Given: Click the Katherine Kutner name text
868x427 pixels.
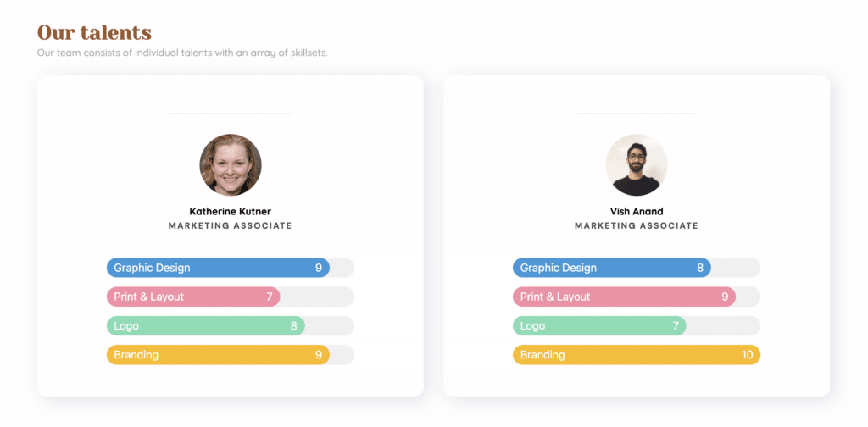Looking at the screenshot, I should (x=231, y=211).
